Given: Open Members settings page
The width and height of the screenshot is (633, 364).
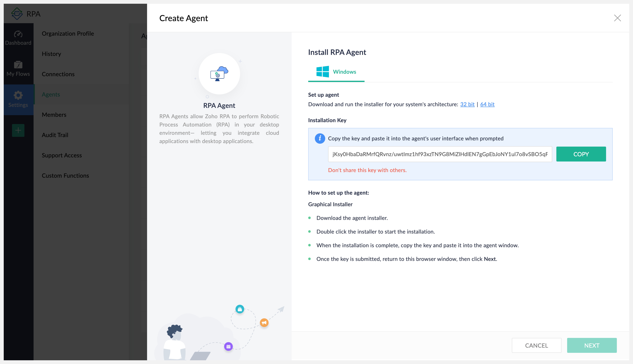Looking at the screenshot, I should click(54, 115).
